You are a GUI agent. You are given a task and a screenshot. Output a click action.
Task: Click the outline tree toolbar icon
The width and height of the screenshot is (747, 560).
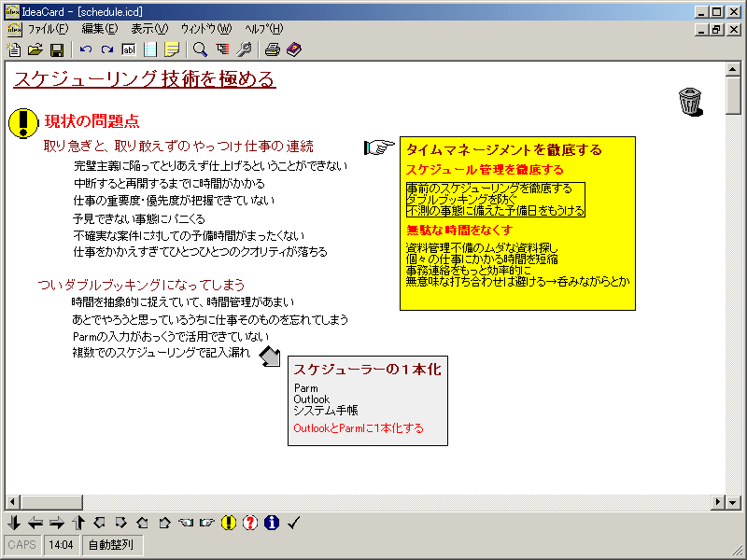222,49
